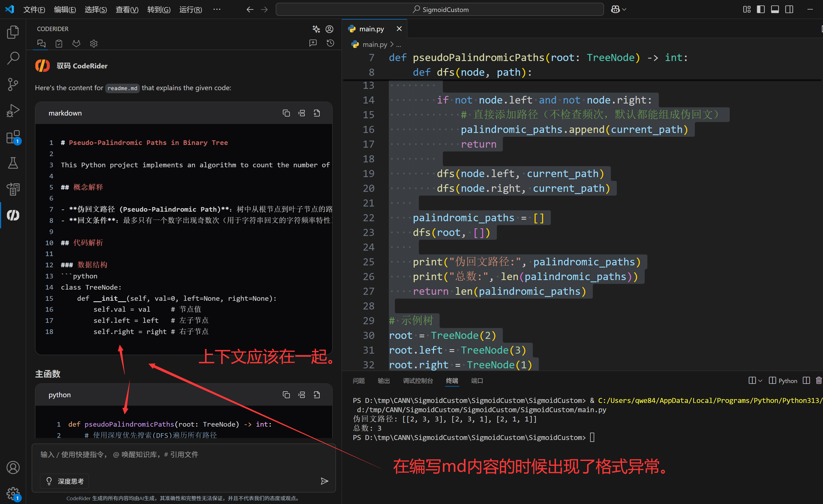Expand the breadcrumb ellipsis after main.py
Screen dimensions: 823x504
pyautogui.click(x=398, y=44)
